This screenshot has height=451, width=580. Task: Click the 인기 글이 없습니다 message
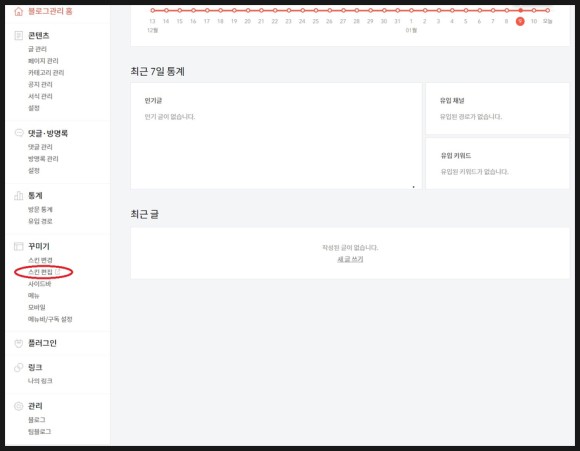[169, 117]
